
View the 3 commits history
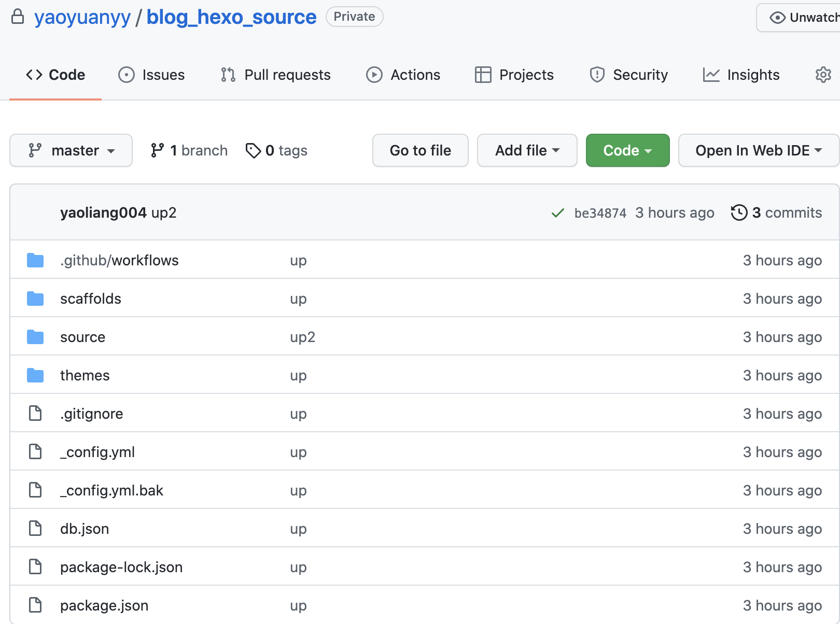tap(776, 213)
